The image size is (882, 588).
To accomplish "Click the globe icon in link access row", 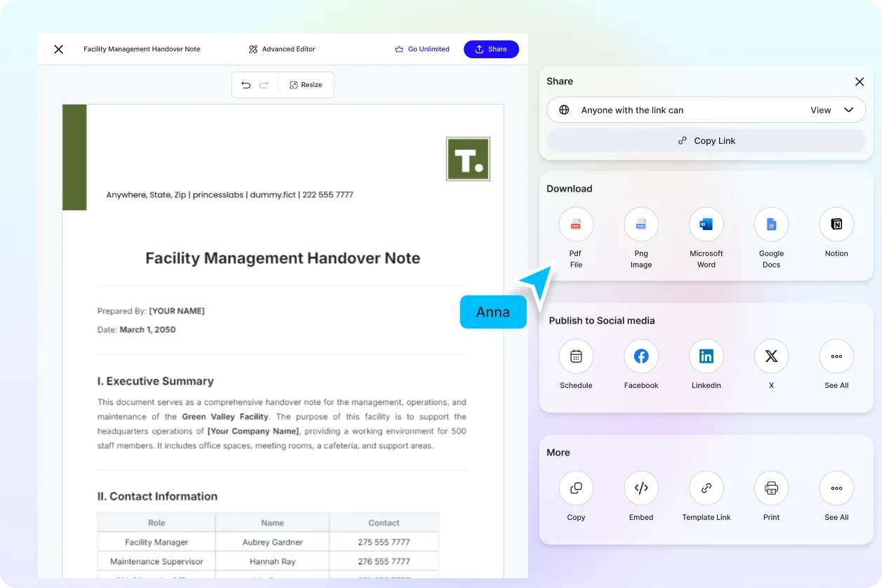I will 564,110.
